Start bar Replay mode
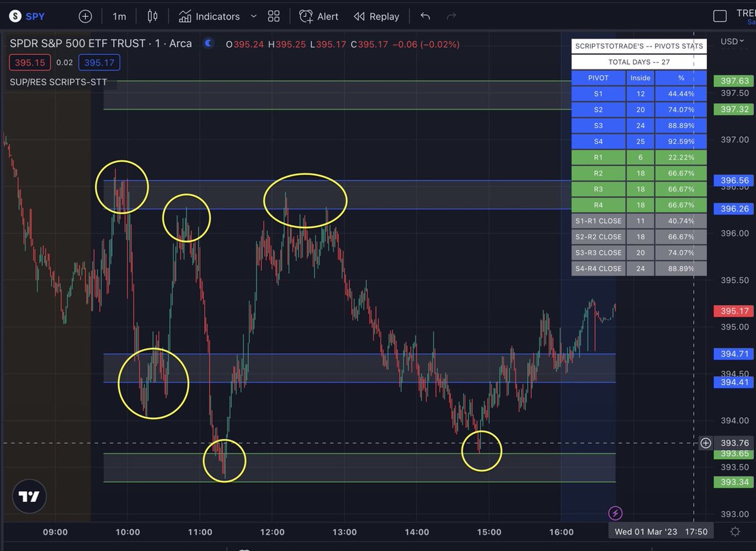Image resolution: width=756 pixels, height=551 pixels. point(376,16)
